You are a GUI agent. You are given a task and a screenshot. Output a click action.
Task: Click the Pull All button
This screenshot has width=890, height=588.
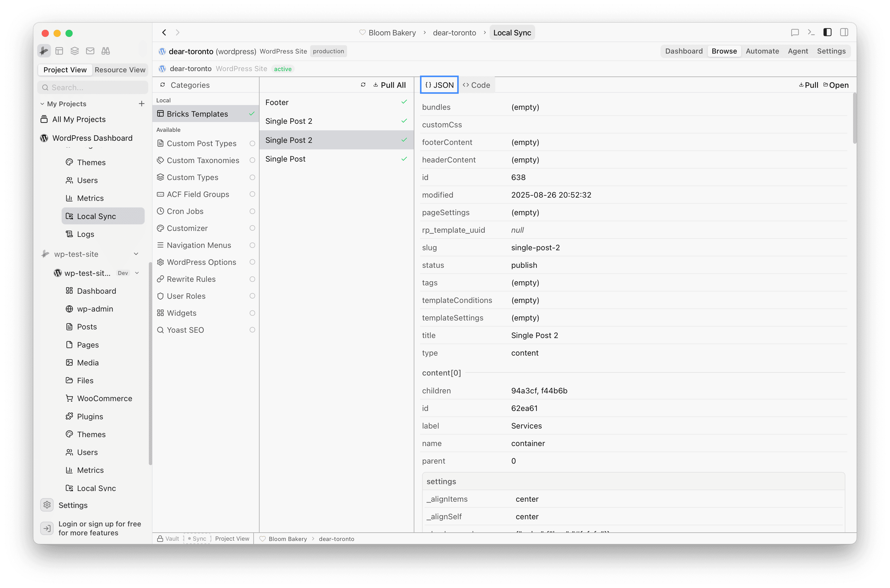coord(390,85)
